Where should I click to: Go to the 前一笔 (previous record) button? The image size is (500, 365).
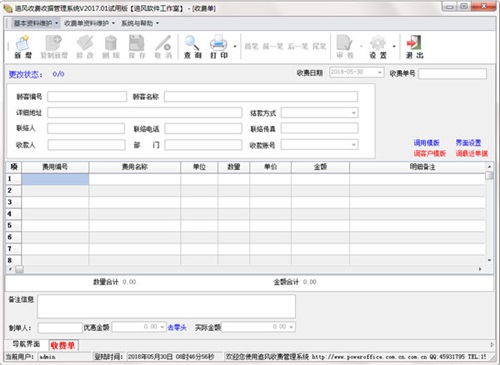coord(273,46)
